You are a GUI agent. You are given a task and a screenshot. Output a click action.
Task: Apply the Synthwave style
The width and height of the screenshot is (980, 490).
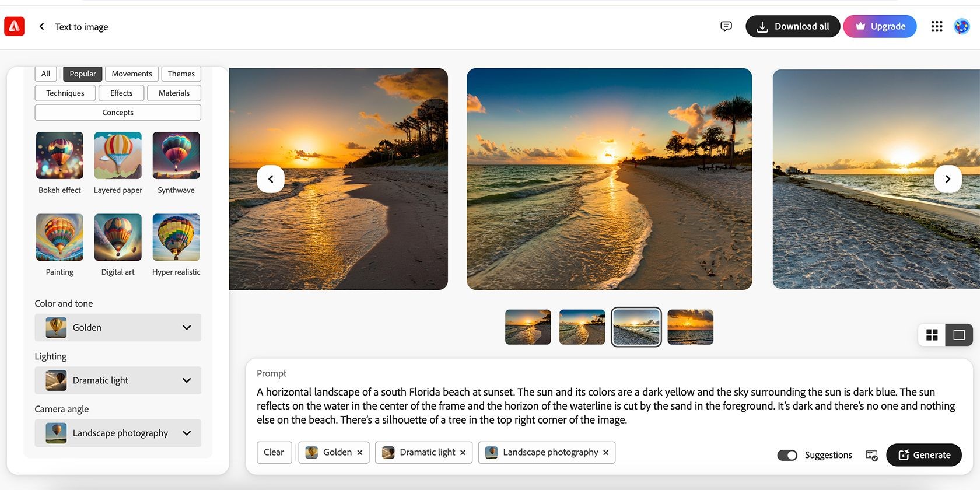[176, 156]
